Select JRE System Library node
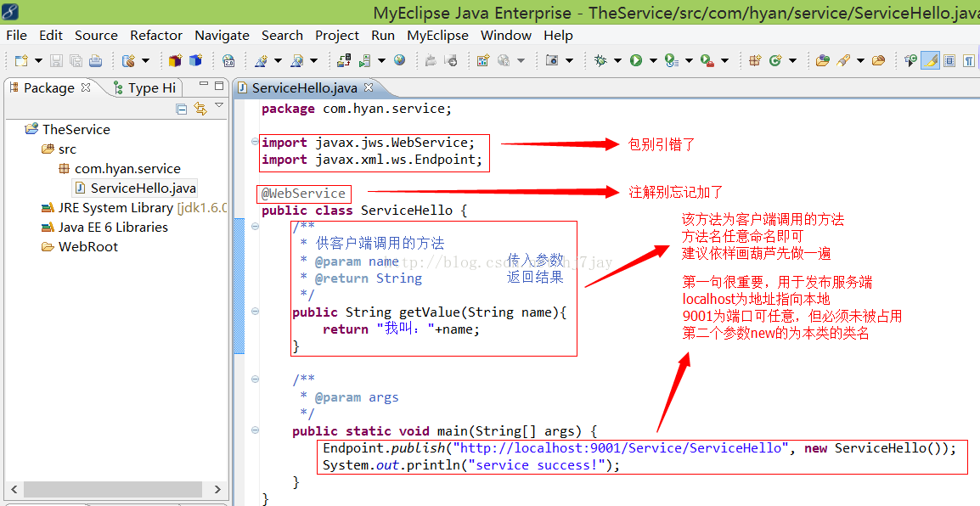This screenshot has width=980, height=506. (134, 207)
